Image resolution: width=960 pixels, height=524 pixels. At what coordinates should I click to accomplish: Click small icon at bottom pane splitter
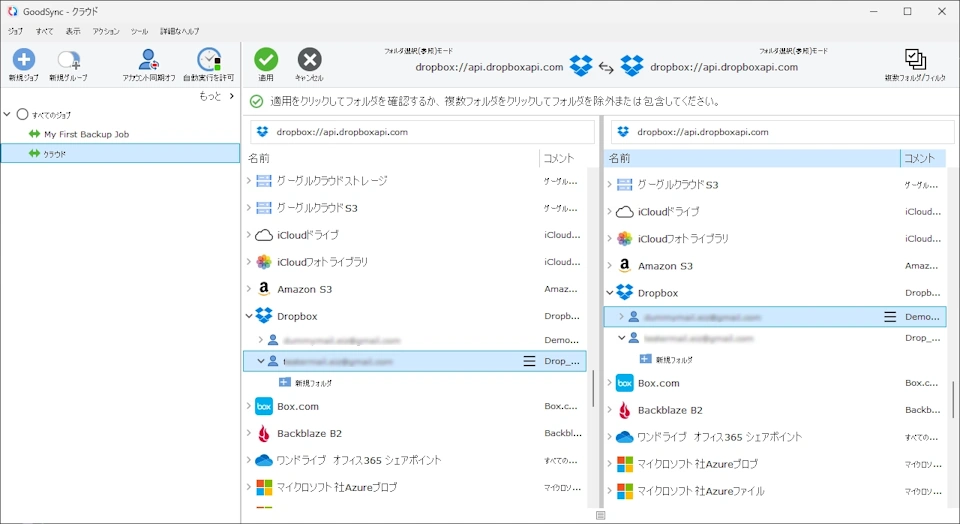coord(601,515)
